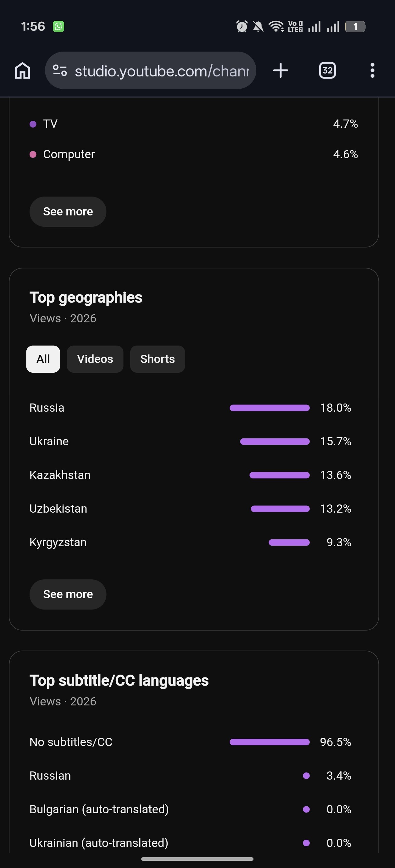Tap the alarm icon in status bar
This screenshot has height=868, width=395.
click(242, 26)
